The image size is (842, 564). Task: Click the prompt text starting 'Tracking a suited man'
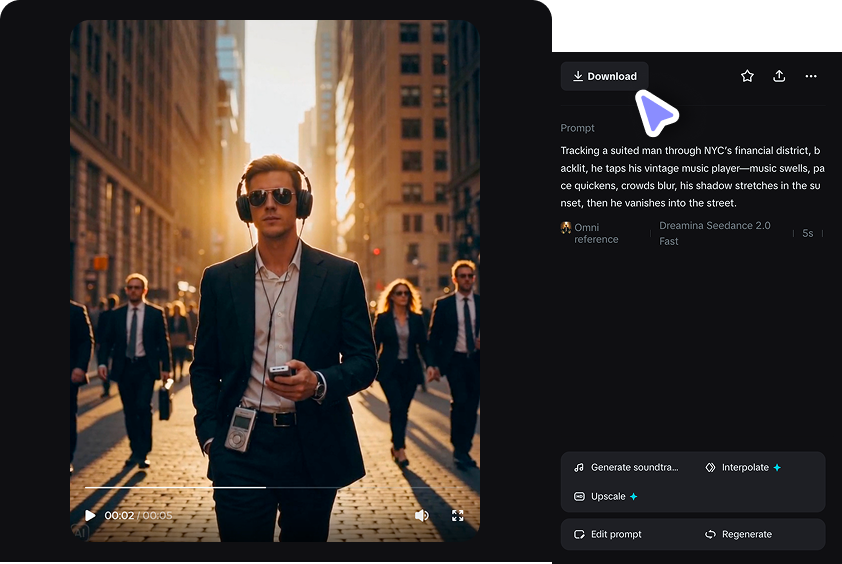tap(692, 177)
